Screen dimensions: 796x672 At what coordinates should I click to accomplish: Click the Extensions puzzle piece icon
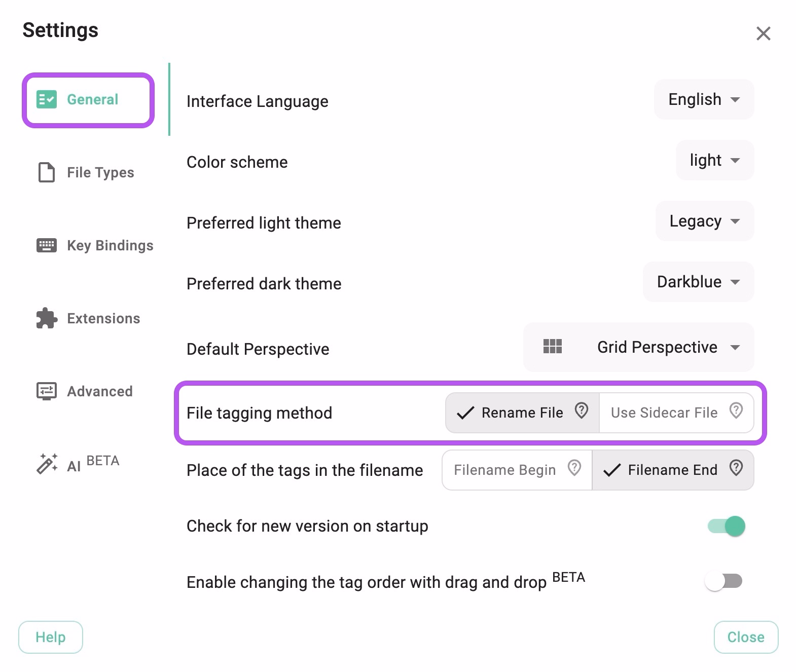(46, 318)
